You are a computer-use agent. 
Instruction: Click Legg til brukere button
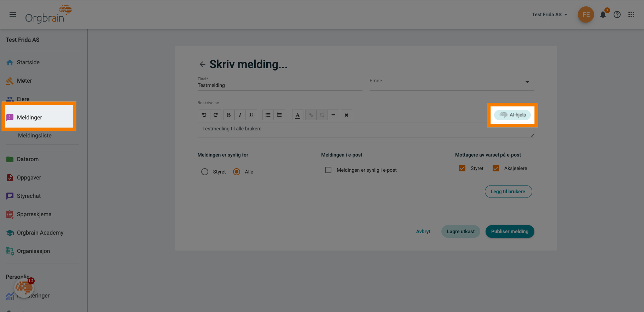pos(508,192)
